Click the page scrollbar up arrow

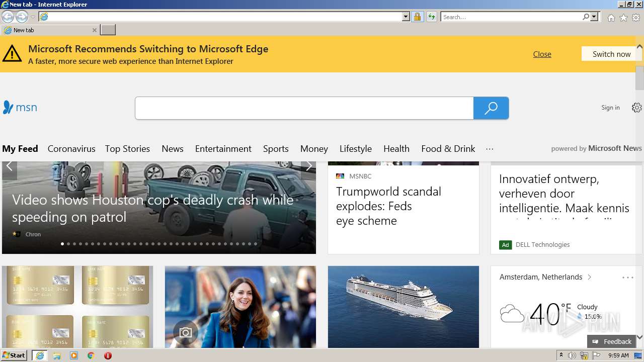639,46
